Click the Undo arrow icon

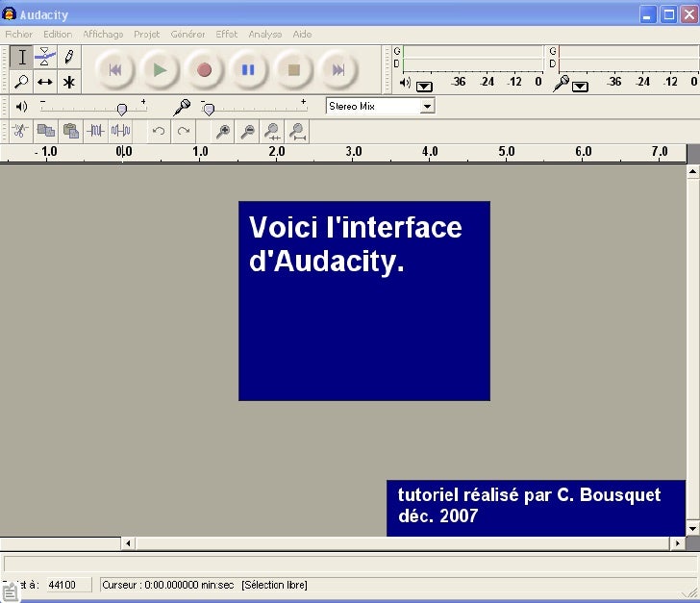point(159,131)
